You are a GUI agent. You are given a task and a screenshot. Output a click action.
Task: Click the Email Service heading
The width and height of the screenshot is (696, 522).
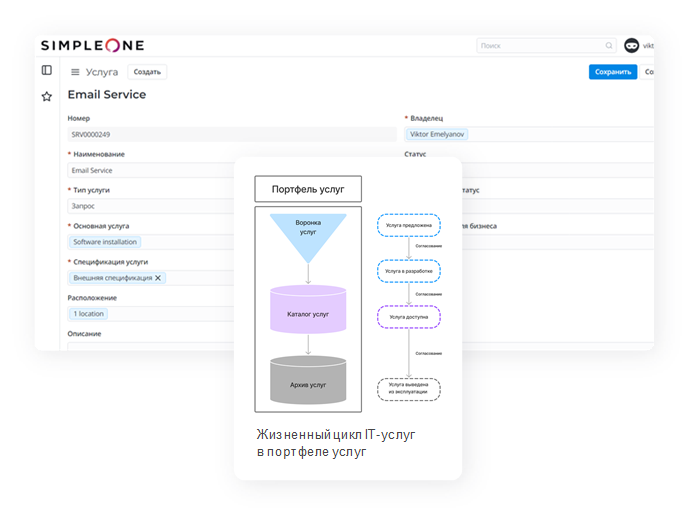(x=107, y=95)
